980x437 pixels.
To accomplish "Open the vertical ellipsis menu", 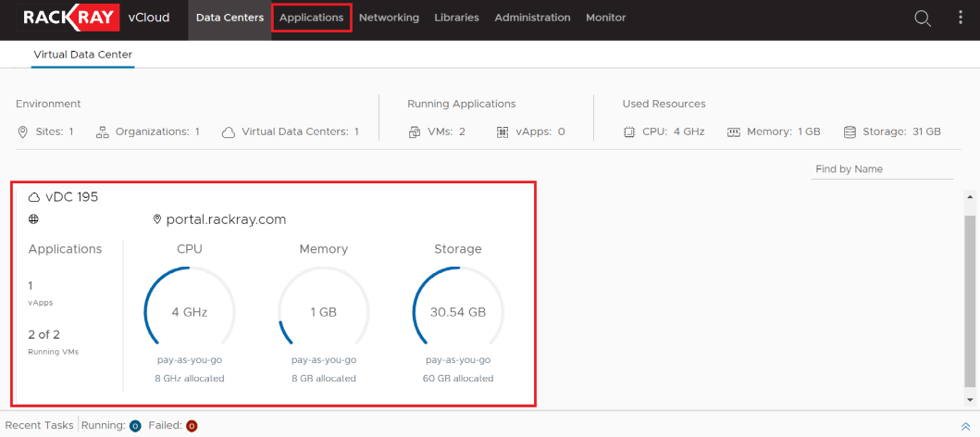I will (960, 19).
